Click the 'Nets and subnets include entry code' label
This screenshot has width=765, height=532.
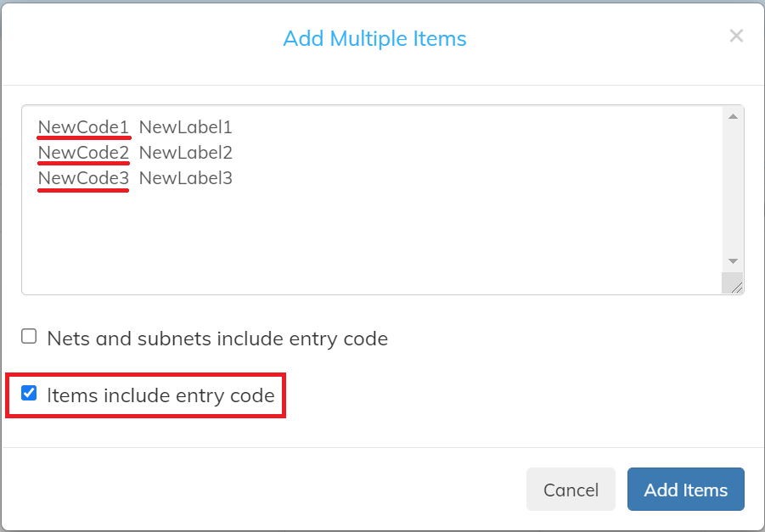pos(217,339)
